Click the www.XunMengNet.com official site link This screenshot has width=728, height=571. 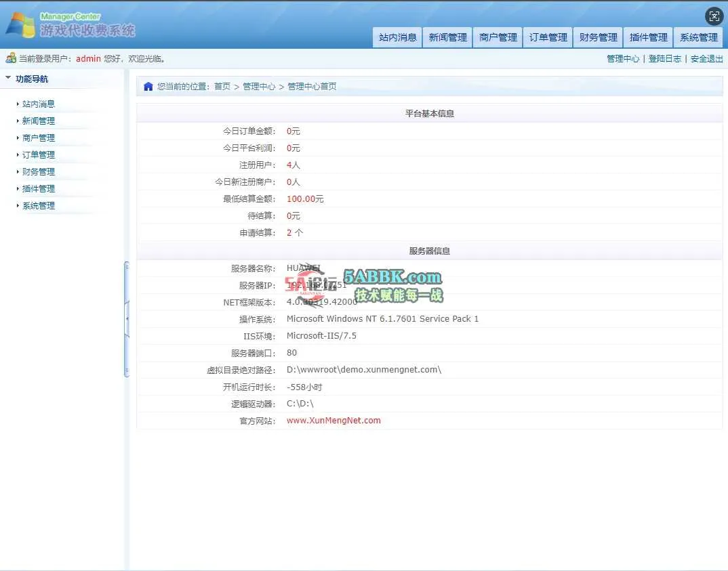[333, 420]
